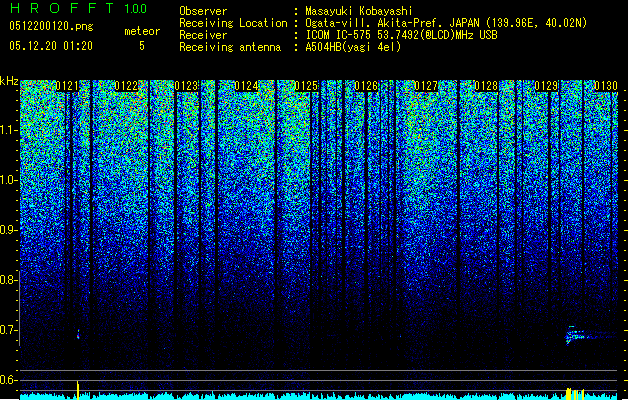Click the ICOM IC-575 receiver description
Screen dimensions: 629x400
click(x=401, y=35)
